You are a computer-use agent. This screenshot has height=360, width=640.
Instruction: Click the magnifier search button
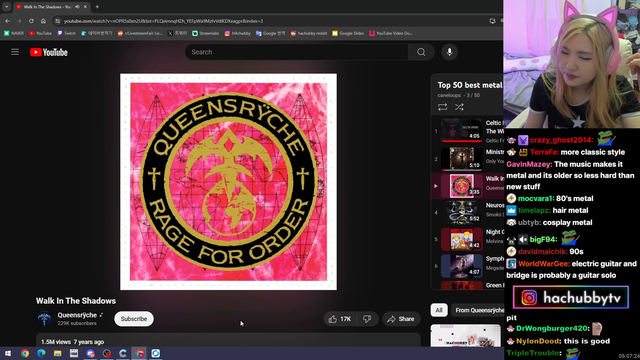pos(421,52)
